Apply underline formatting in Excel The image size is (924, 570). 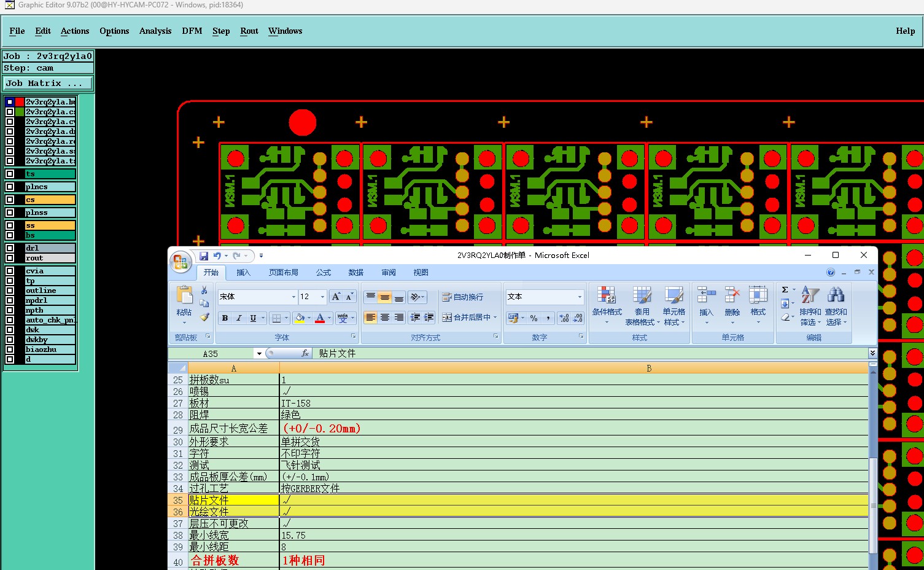(x=253, y=318)
